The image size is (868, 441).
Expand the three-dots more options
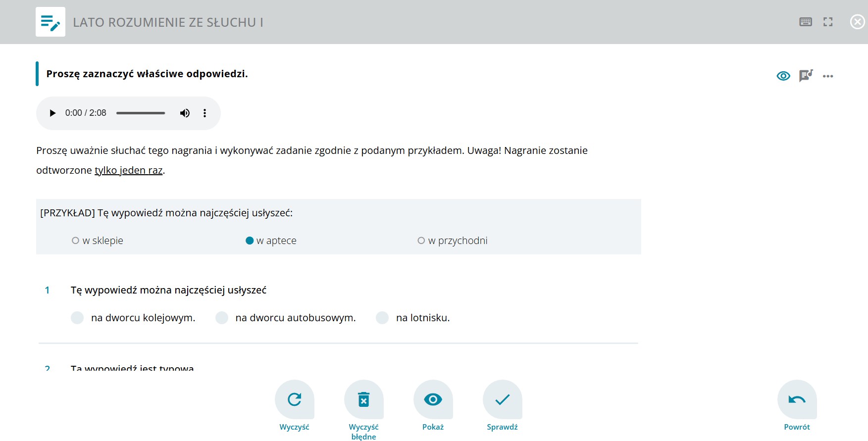(828, 76)
